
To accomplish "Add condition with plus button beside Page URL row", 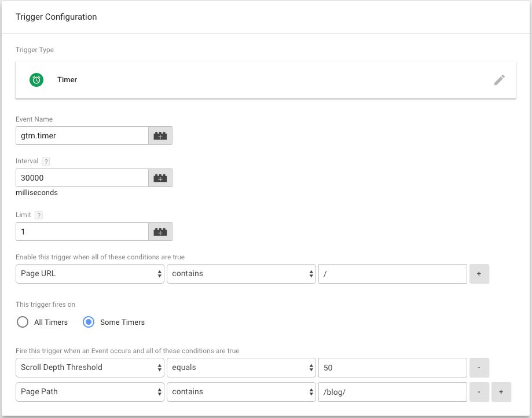I will click(x=479, y=274).
